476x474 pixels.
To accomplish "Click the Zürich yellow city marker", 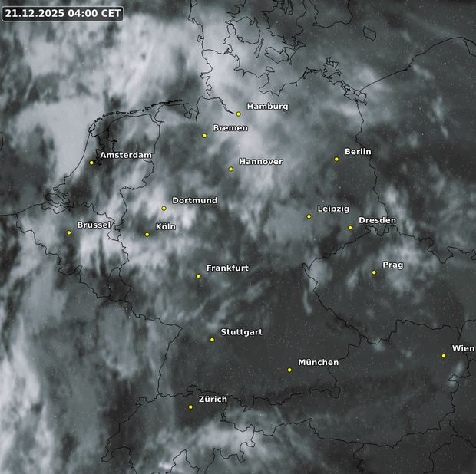I will click(x=190, y=407).
